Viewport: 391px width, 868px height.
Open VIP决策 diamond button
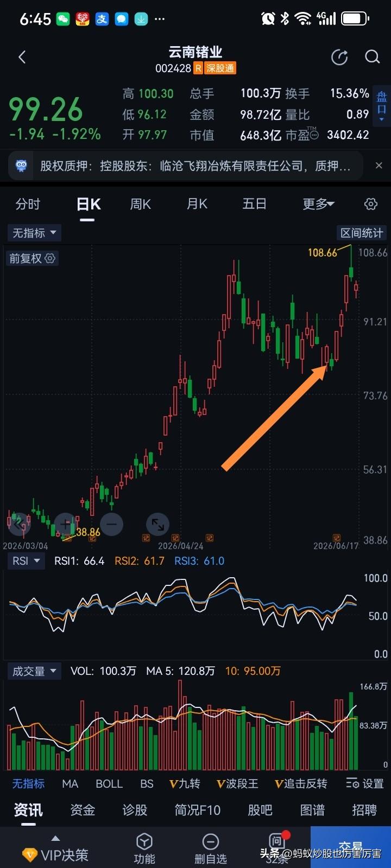pyautogui.click(x=55, y=854)
